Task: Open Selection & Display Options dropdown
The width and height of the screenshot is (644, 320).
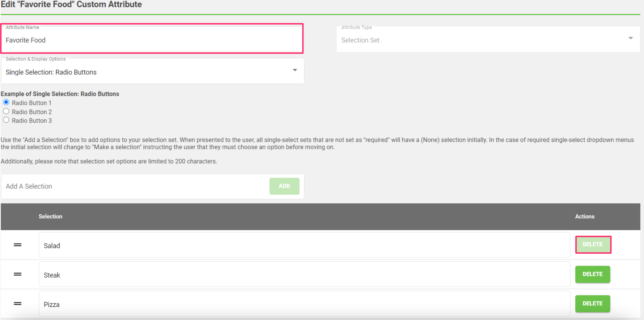Action: pos(153,71)
